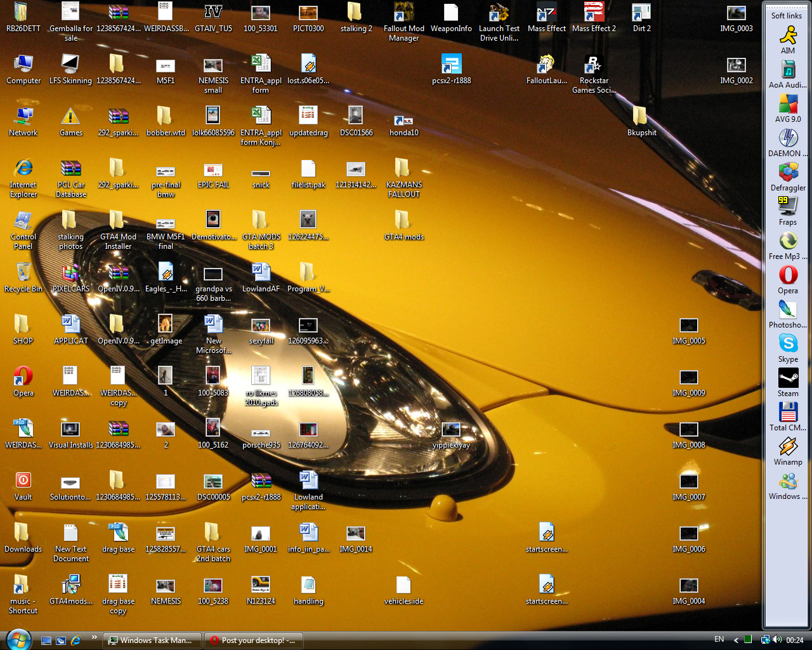
Task: Open AVG 9.0 in the Soft links toolbar
Action: pos(788,103)
